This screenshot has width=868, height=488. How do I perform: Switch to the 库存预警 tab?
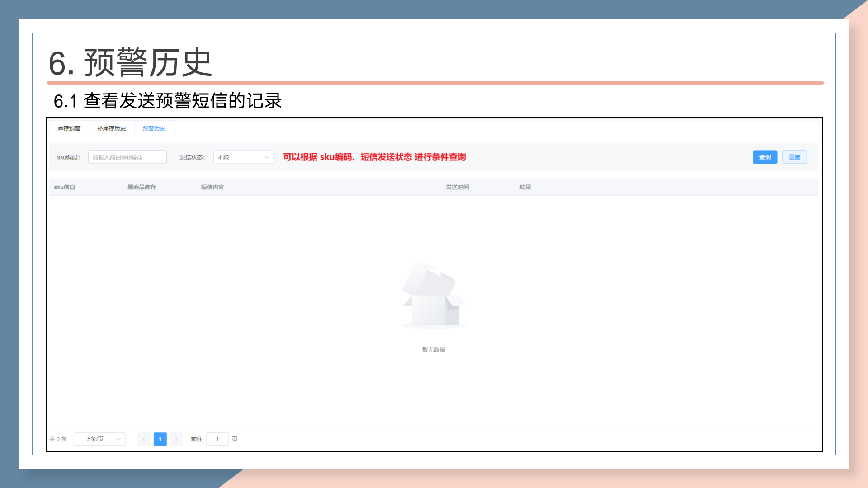[x=69, y=128]
